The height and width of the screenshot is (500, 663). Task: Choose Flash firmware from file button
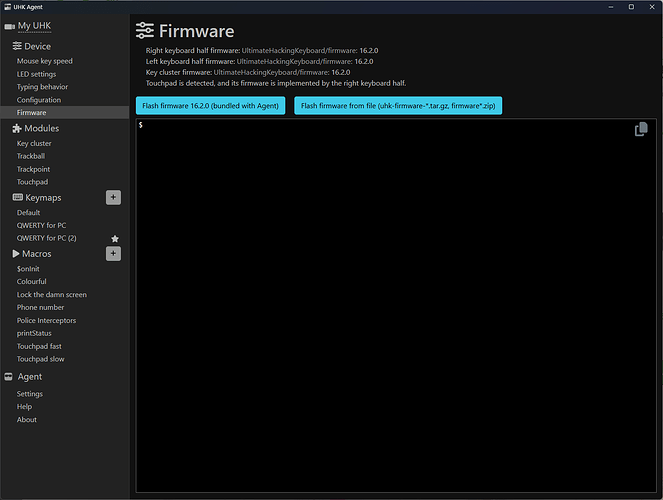(x=397, y=105)
